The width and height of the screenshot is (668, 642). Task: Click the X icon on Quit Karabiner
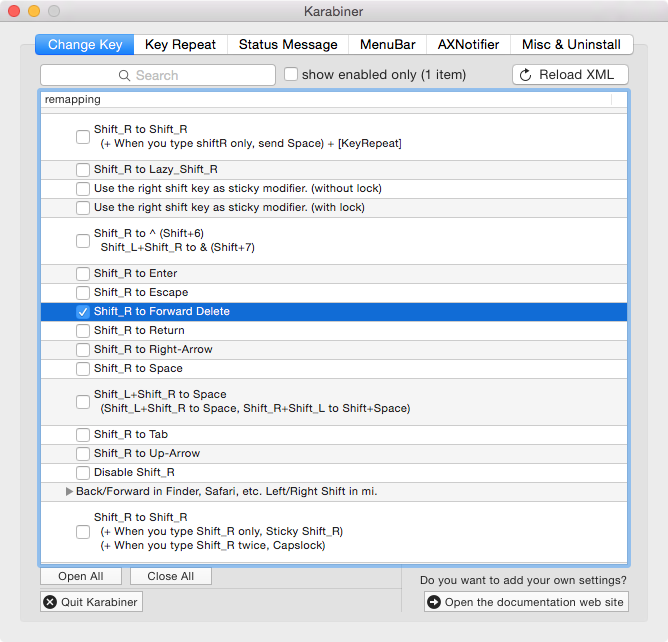[50, 602]
